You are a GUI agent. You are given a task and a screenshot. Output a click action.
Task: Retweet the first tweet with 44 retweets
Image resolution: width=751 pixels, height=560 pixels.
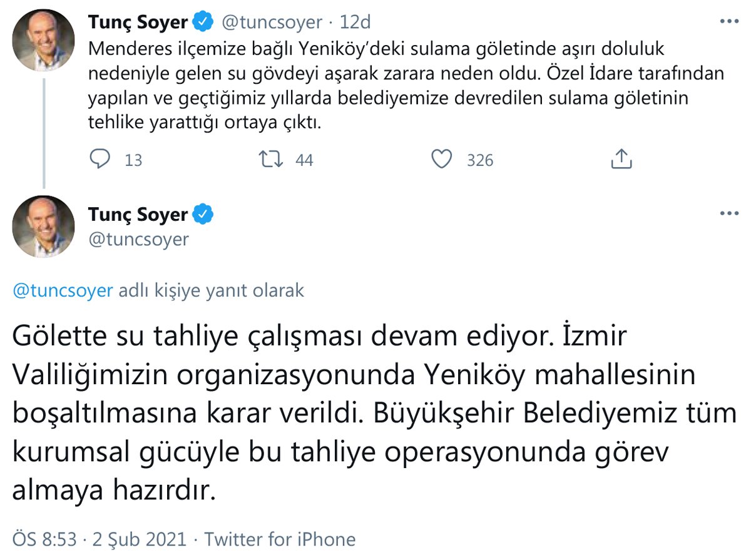(x=271, y=159)
